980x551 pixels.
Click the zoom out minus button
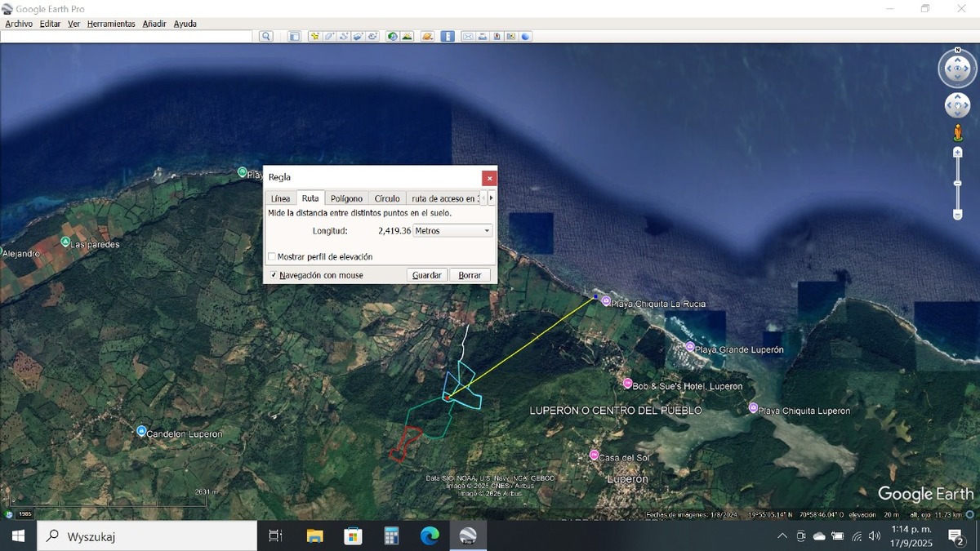click(957, 215)
